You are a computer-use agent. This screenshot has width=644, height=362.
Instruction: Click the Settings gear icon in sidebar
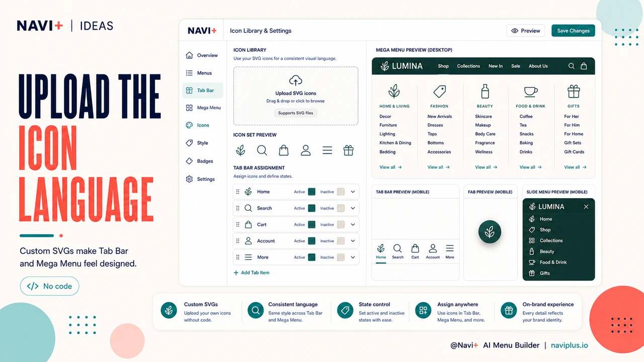(x=189, y=179)
